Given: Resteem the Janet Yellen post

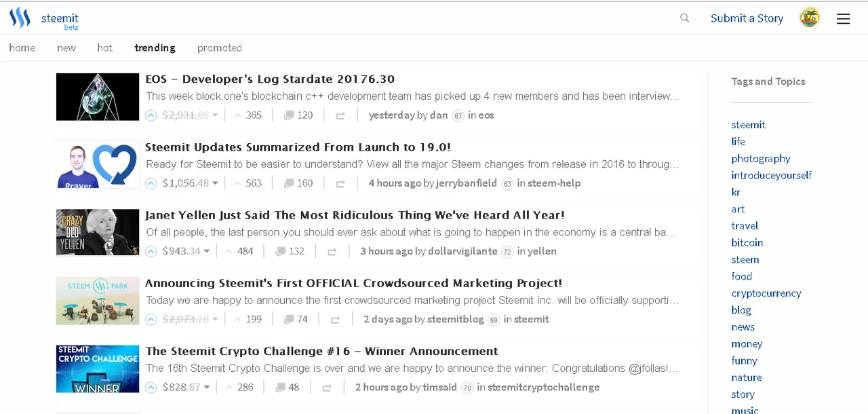Looking at the screenshot, I should tap(332, 252).
